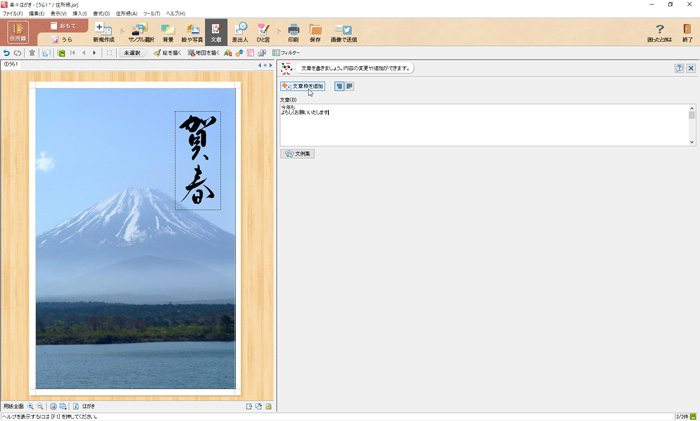Select the 背景 background tool
Screen dimensions: 700x421
(168, 32)
